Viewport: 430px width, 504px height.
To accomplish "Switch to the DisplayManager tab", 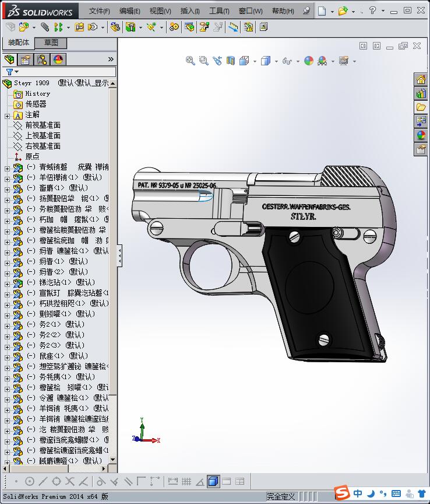I will point(58,59).
